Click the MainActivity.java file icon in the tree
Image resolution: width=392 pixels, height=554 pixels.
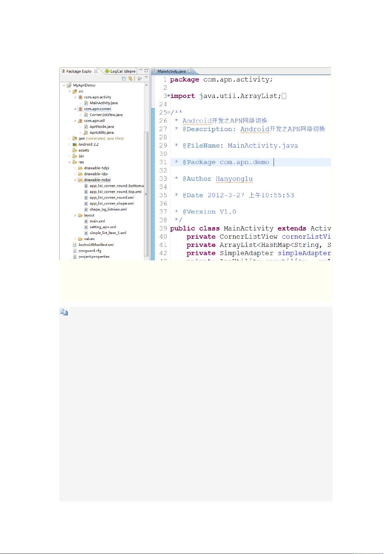86,103
